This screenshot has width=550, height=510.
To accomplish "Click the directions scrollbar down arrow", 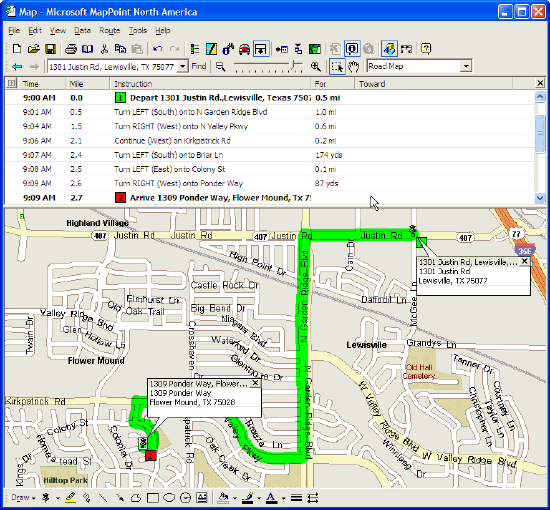I will (540, 198).
